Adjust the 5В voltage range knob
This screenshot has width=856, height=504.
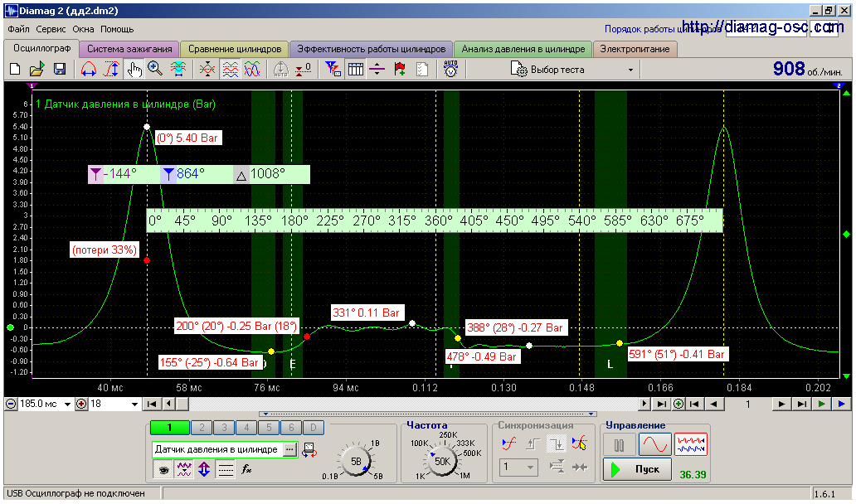pos(356,462)
